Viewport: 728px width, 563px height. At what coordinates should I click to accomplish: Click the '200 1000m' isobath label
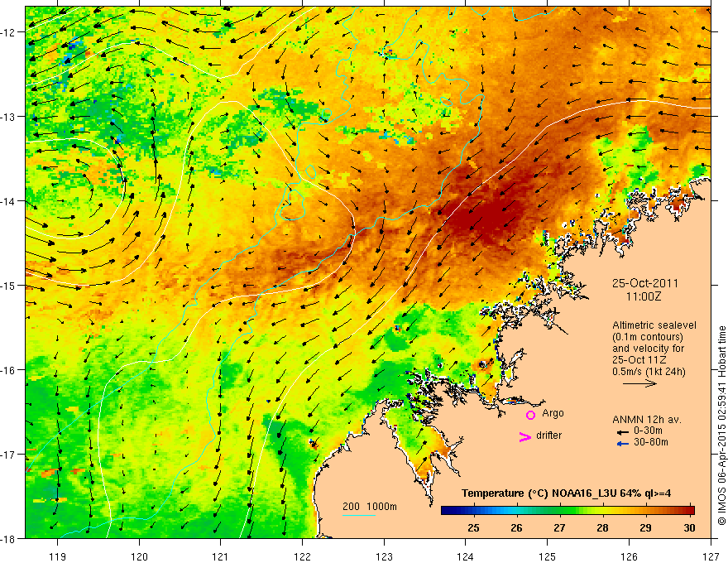[370, 507]
